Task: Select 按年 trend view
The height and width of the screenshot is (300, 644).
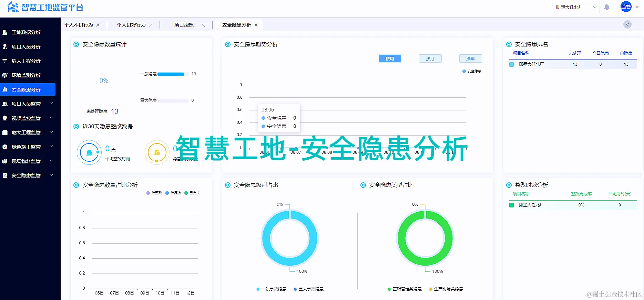Action: pyautogui.click(x=470, y=58)
